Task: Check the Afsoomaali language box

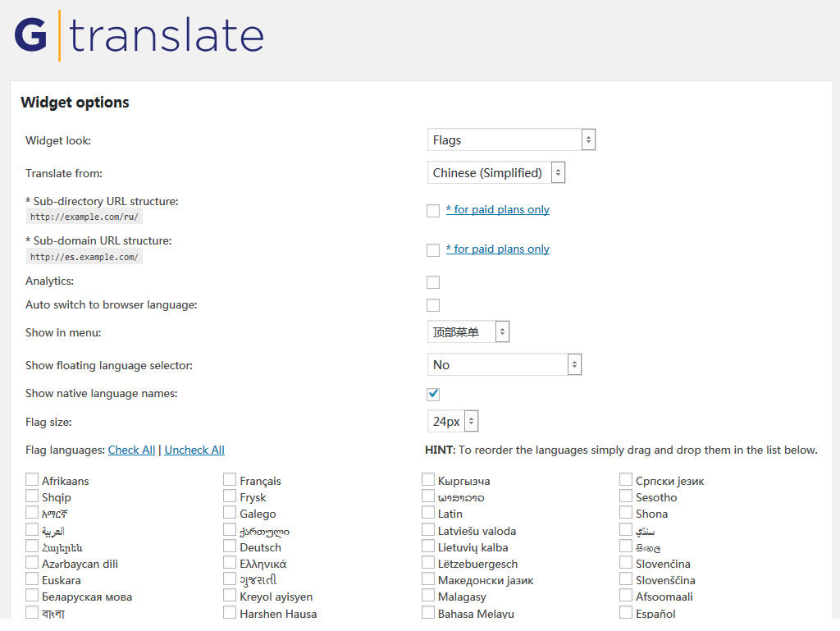Action: [626, 596]
